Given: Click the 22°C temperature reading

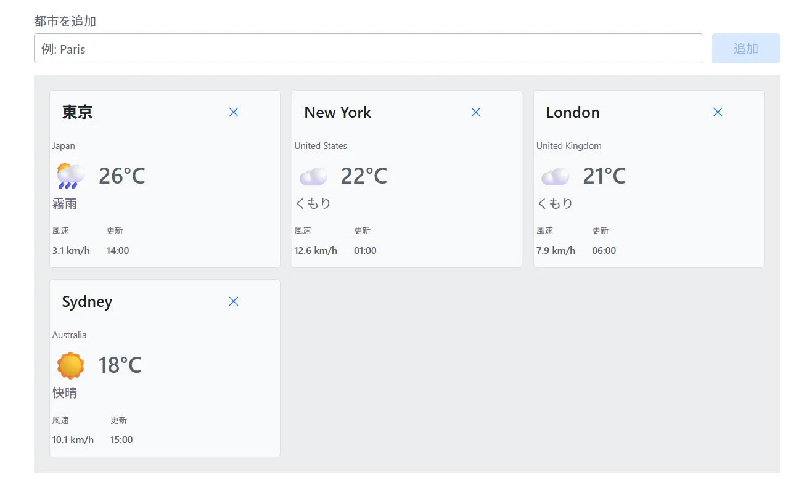Looking at the screenshot, I should [364, 176].
